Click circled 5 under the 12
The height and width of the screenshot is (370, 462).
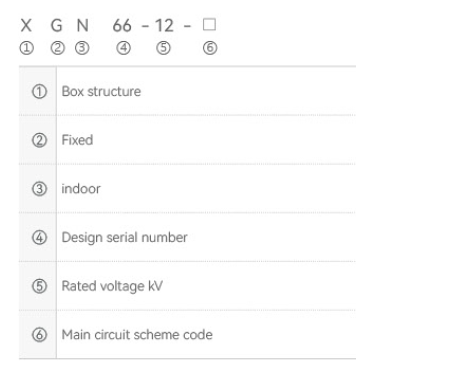point(163,48)
